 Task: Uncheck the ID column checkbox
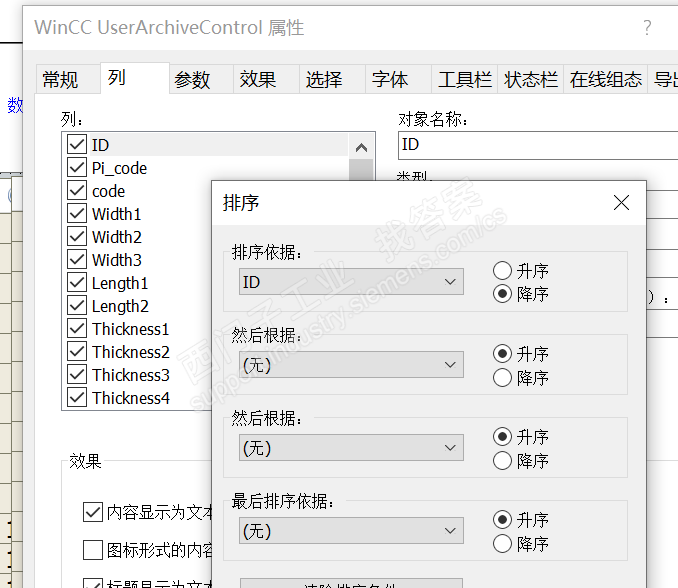(x=77, y=144)
